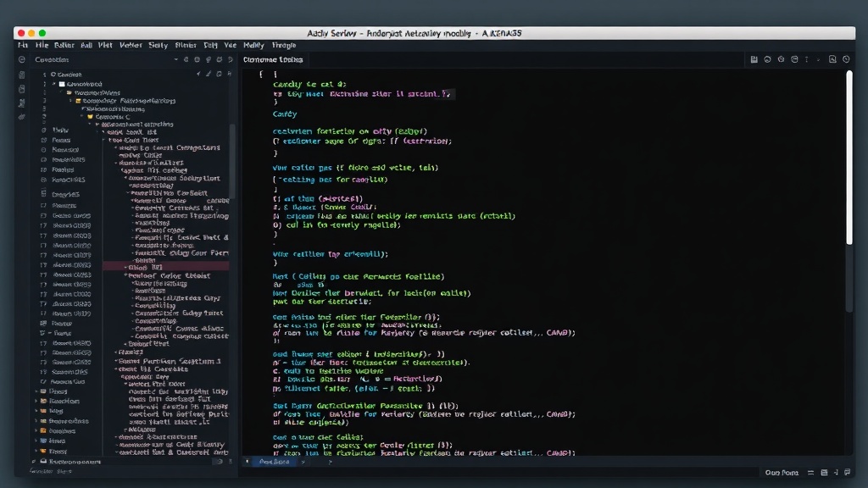Select the highlighted red row in the tree

(166, 267)
